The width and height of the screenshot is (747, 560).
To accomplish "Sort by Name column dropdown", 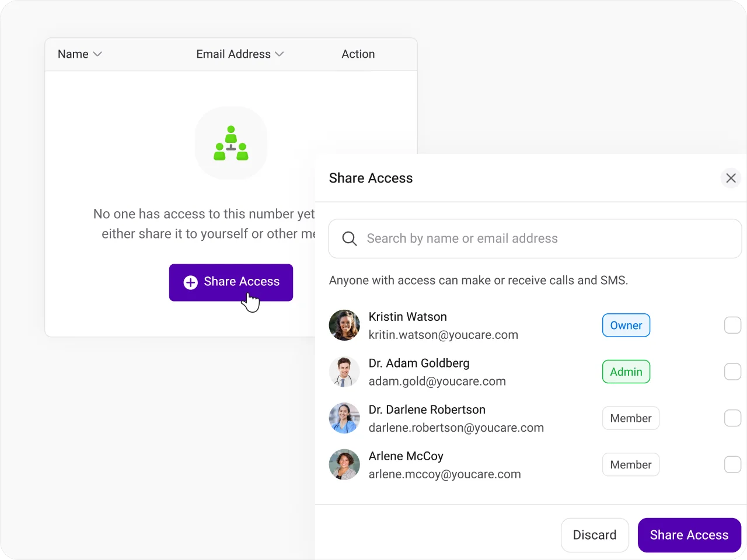I will point(80,54).
